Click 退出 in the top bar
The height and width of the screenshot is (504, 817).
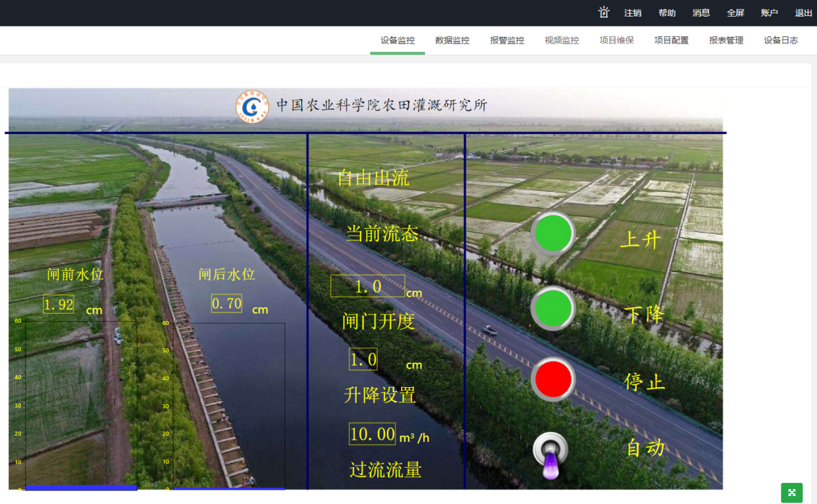[x=804, y=13]
